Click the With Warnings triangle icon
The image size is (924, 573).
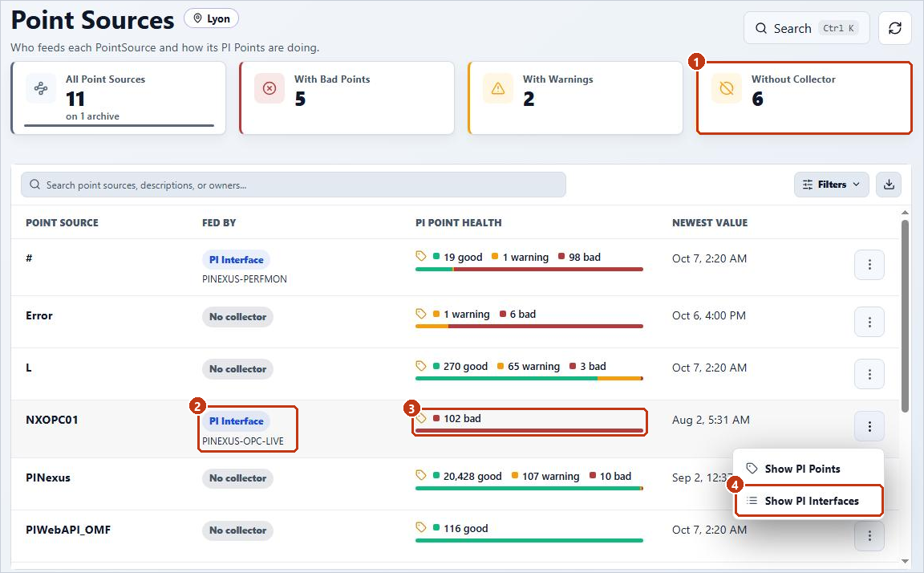click(498, 88)
